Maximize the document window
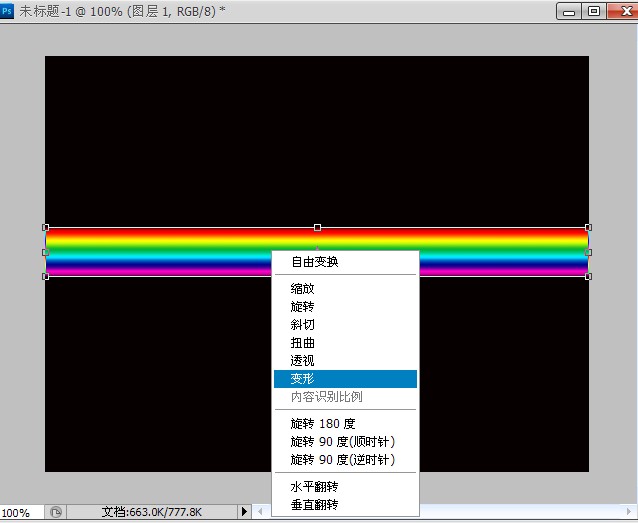 (x=594, y=11)
